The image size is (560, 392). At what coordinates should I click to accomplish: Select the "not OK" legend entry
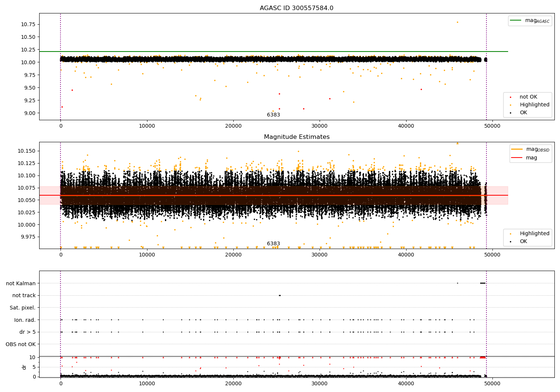(528, 97)
